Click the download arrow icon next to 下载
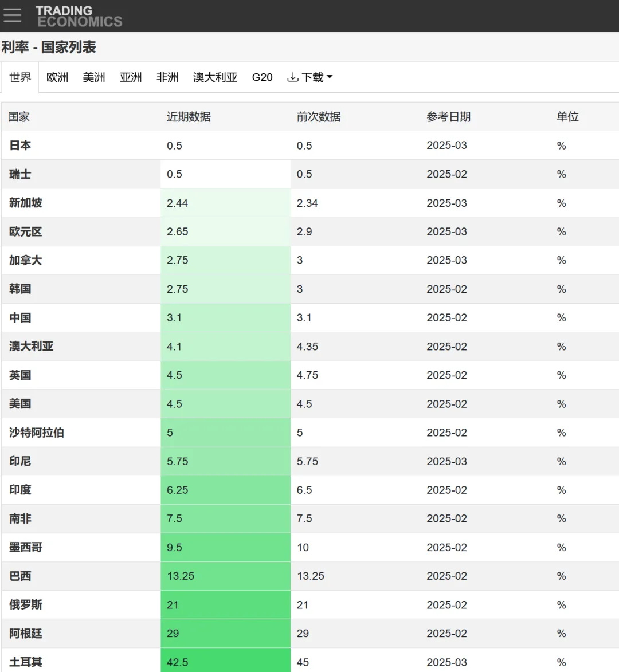Image resolution: width=619 pixels, height=672 pixels. tap(293, 77)
